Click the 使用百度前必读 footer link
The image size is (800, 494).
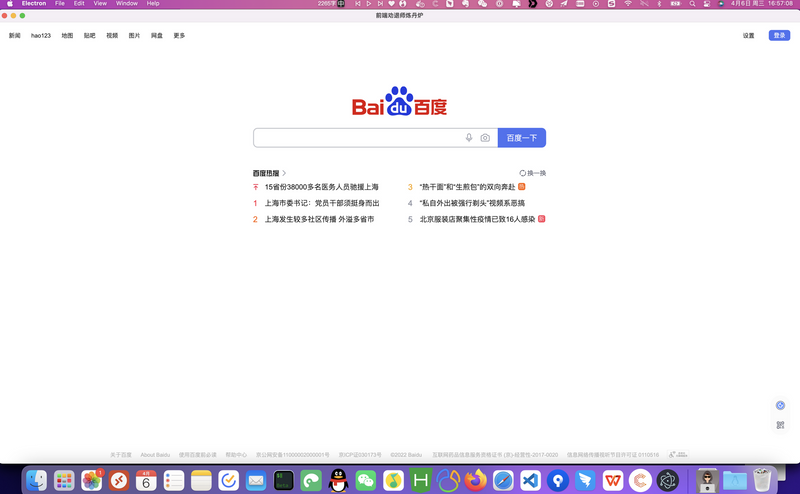[x=197, y=455]
